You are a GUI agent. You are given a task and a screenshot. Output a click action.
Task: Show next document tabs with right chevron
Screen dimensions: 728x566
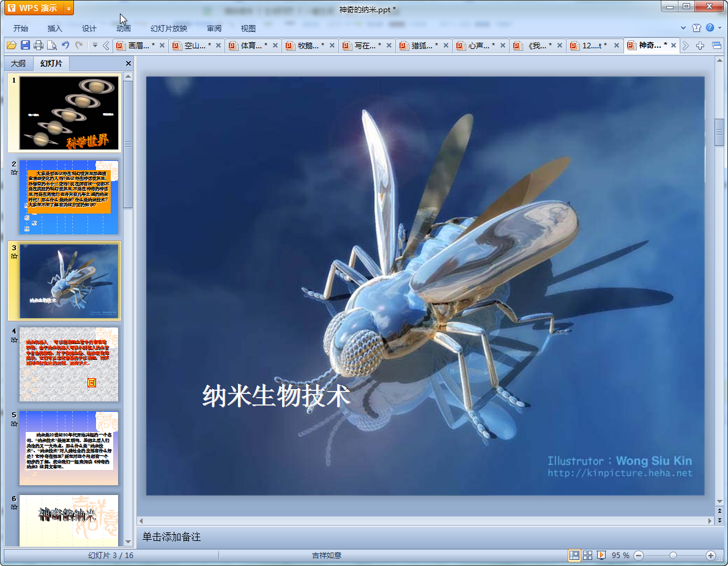click(685, 45)
